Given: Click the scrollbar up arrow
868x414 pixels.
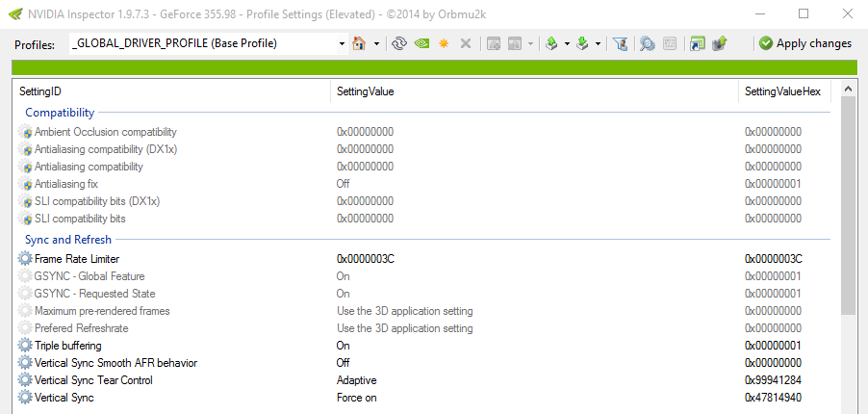Looking at the screenshot, I should (x=848, y=89).
